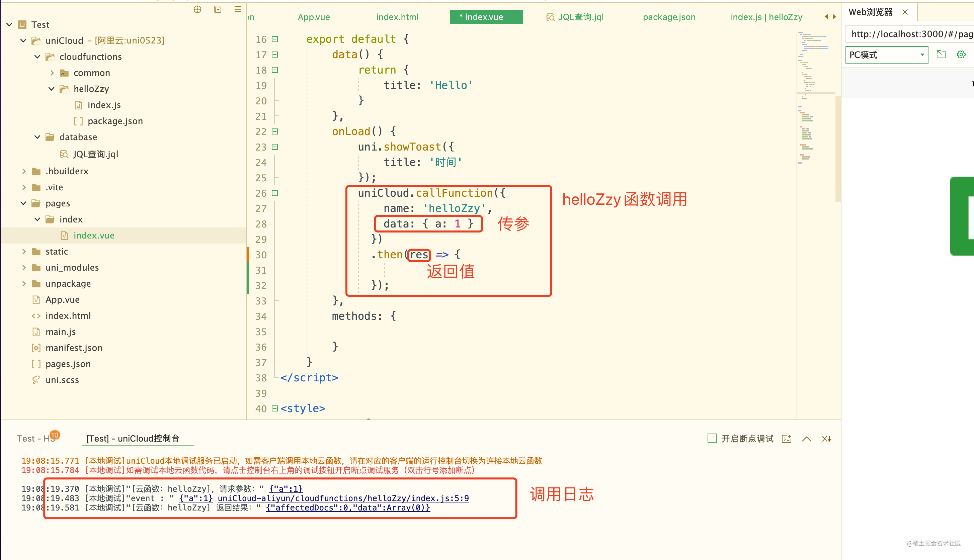Click the uniCloud folder icon
This screenshot has width=974, height=560.
(x=36, y=40)
